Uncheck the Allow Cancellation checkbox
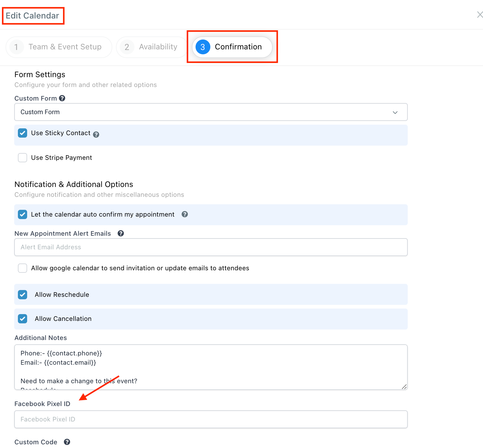Viewport: 483px width, 448px height. pos(23,319)
